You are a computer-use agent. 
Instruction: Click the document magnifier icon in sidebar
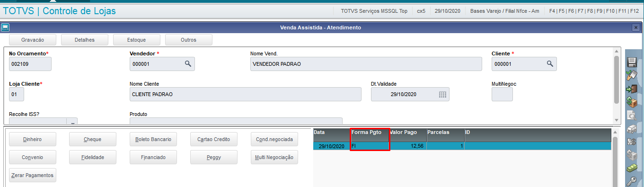[631, 115]
